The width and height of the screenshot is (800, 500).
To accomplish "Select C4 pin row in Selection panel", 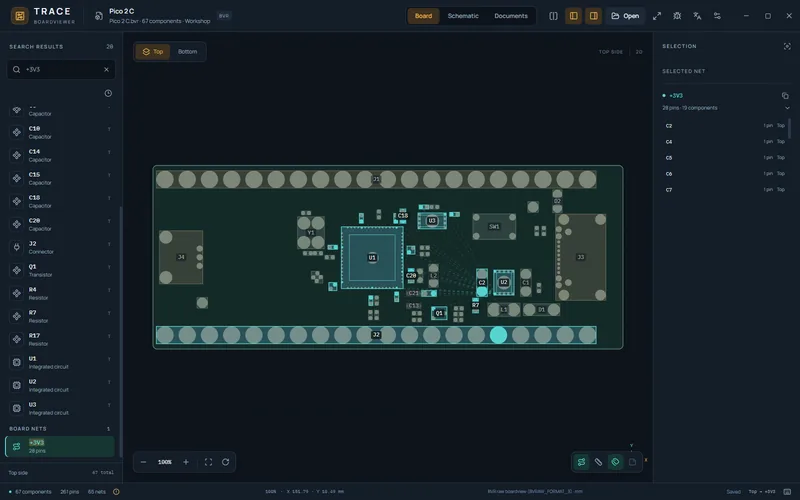I will (724, 142).
